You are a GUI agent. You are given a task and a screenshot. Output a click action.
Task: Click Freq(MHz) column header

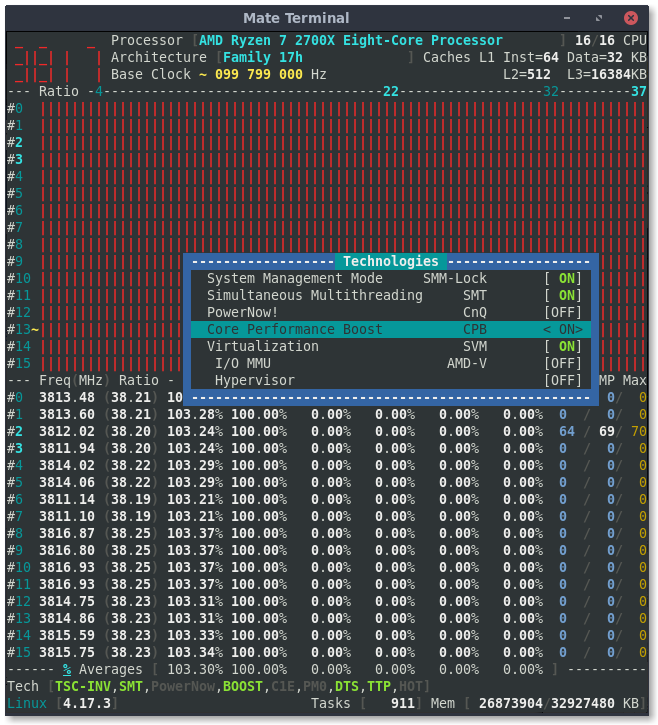[x=75, y=381]
